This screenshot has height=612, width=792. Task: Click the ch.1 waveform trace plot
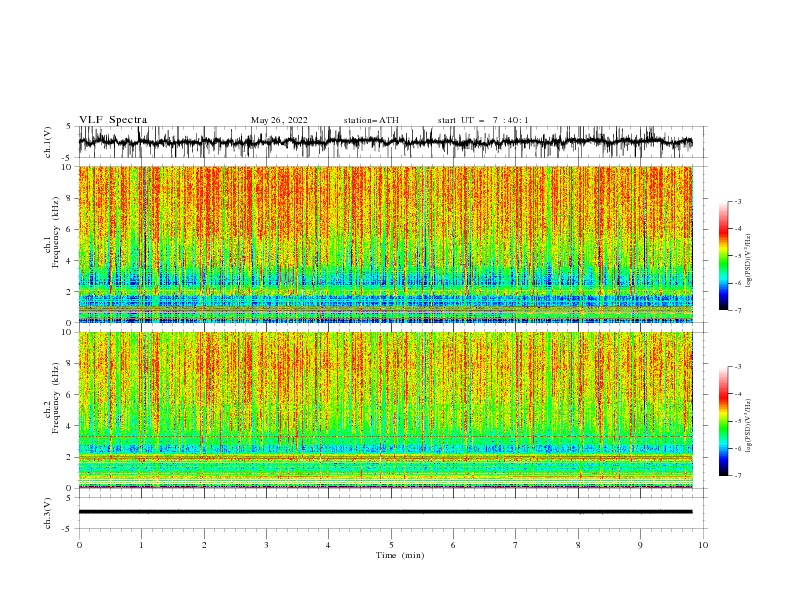385,142
